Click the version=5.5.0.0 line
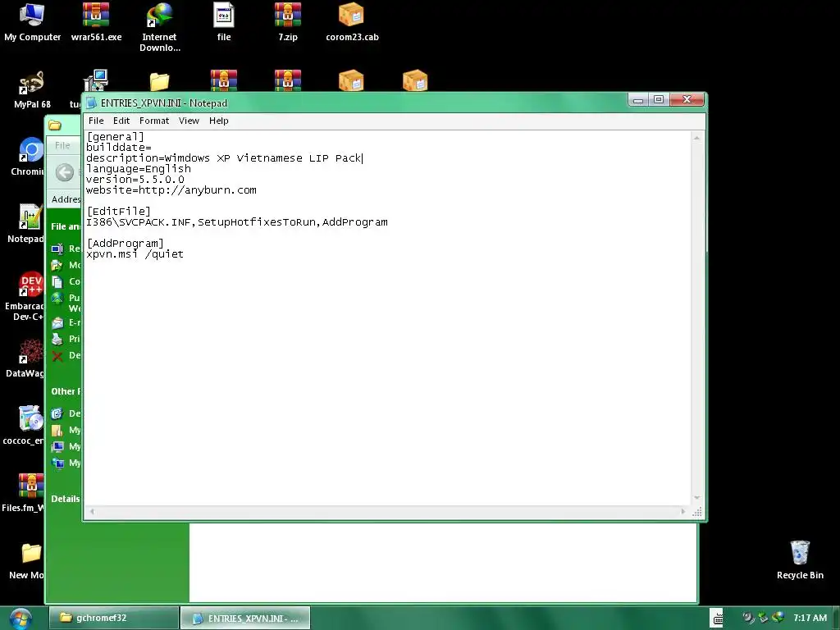 pos(135,180)
